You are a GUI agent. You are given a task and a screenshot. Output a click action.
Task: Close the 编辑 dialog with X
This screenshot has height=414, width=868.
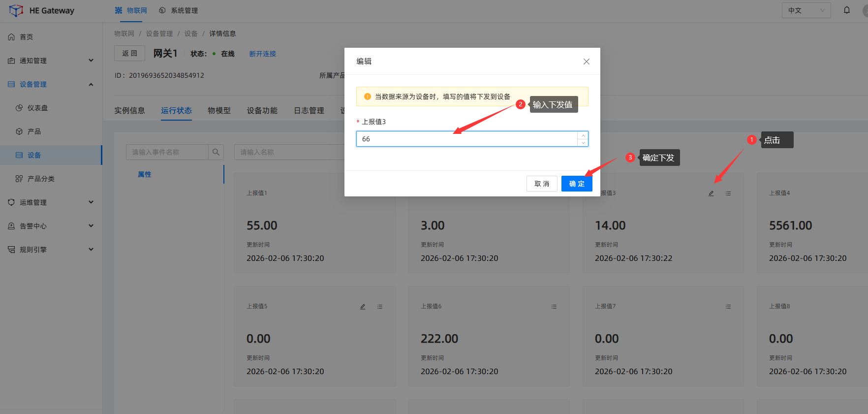tap(586, 62)
